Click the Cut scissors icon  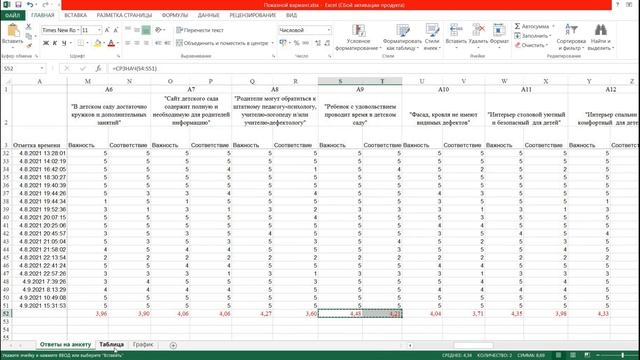28,27
